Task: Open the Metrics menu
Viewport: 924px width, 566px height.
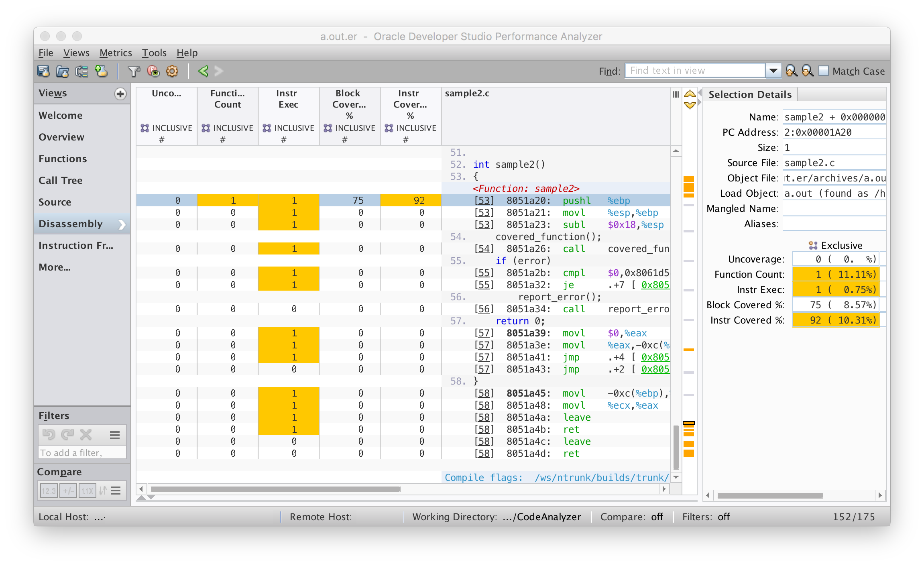Action: tap(116, 53)
